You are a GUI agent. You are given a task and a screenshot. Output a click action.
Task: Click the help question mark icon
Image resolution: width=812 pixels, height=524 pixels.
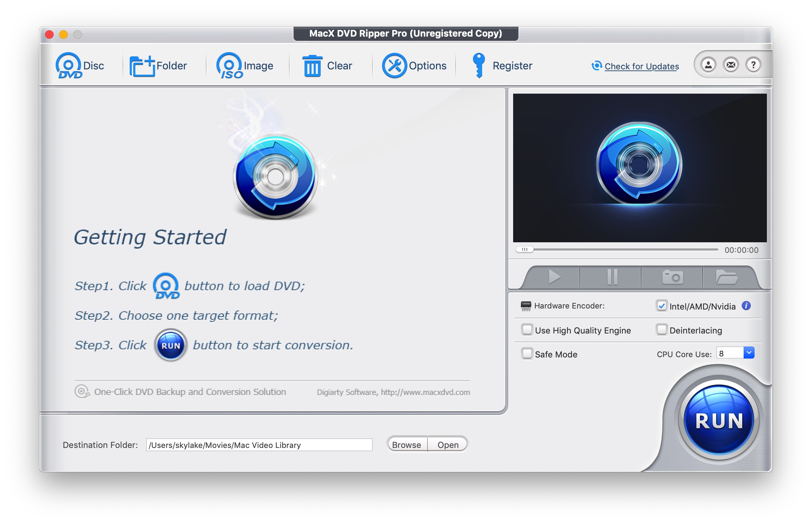[753, 64]
